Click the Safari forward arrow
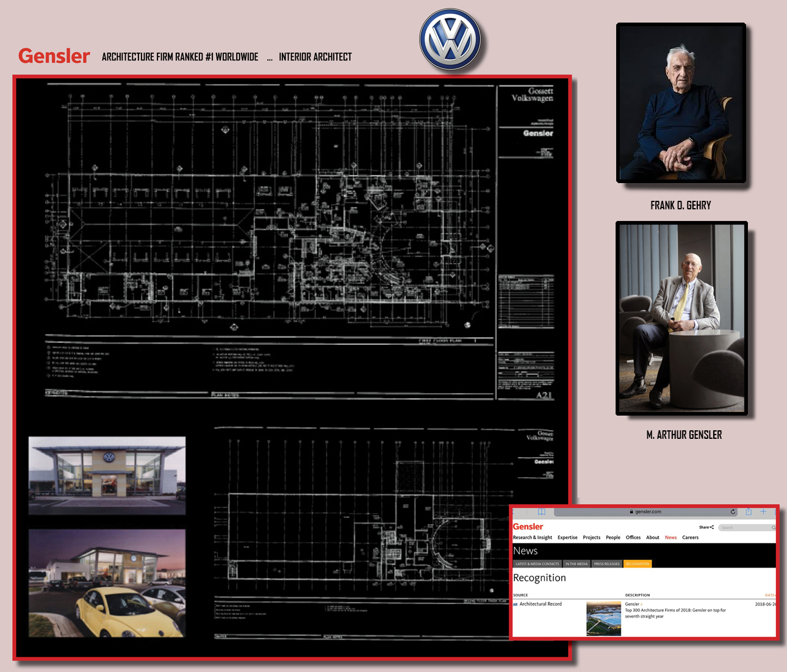Viewport: 787px width, 672px height. (x=526, y=511)
